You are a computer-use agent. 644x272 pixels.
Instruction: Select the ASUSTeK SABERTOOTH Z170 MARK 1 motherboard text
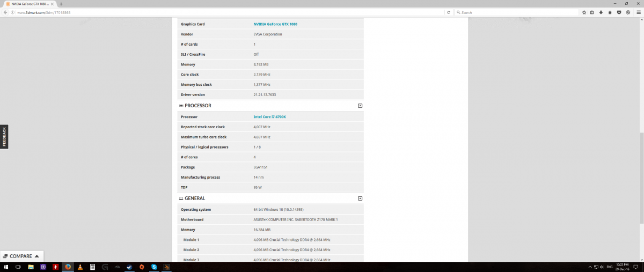[295, 220]
